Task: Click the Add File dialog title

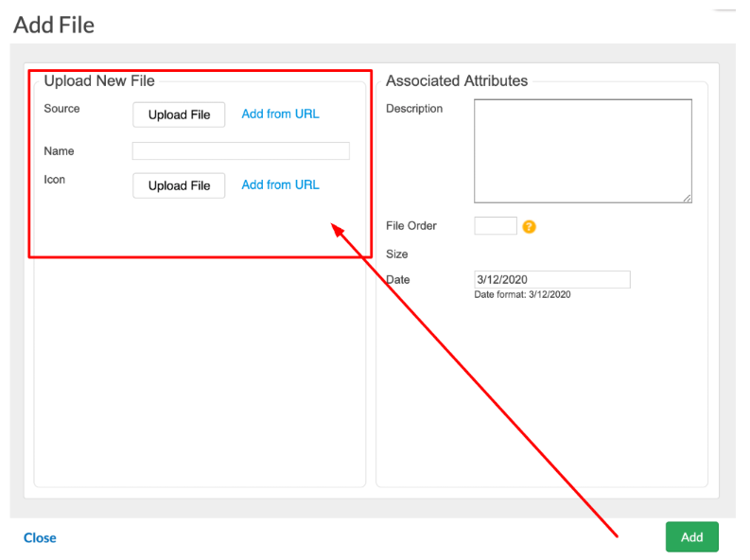Action: pos(54,25)
